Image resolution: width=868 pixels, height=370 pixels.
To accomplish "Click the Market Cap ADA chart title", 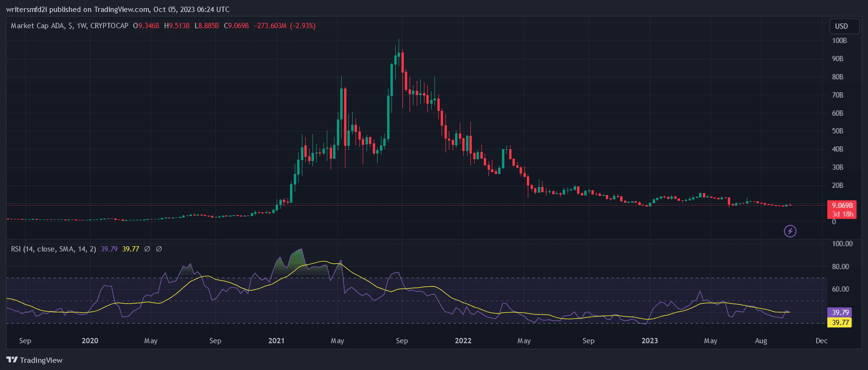I will (x=69, y=26).
